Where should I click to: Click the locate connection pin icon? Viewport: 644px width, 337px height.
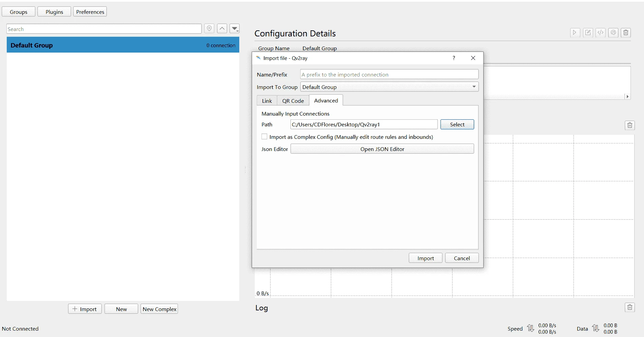click(x=209, y=29)
